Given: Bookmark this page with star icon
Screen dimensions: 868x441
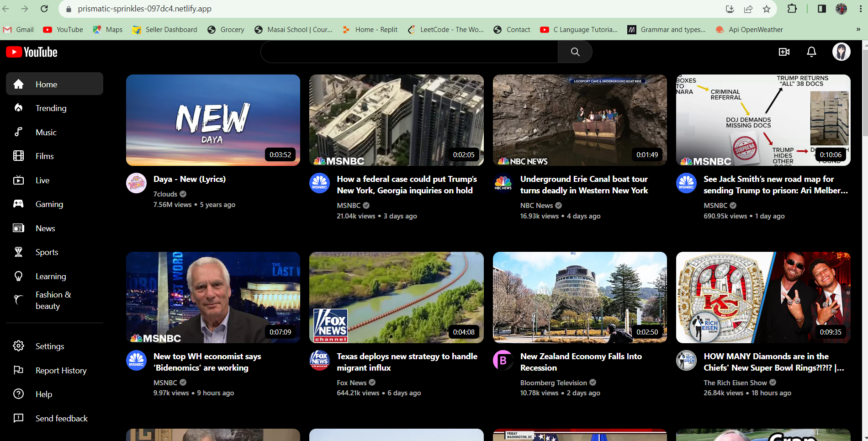Looking at the screenshot, I should click(767, 9).
